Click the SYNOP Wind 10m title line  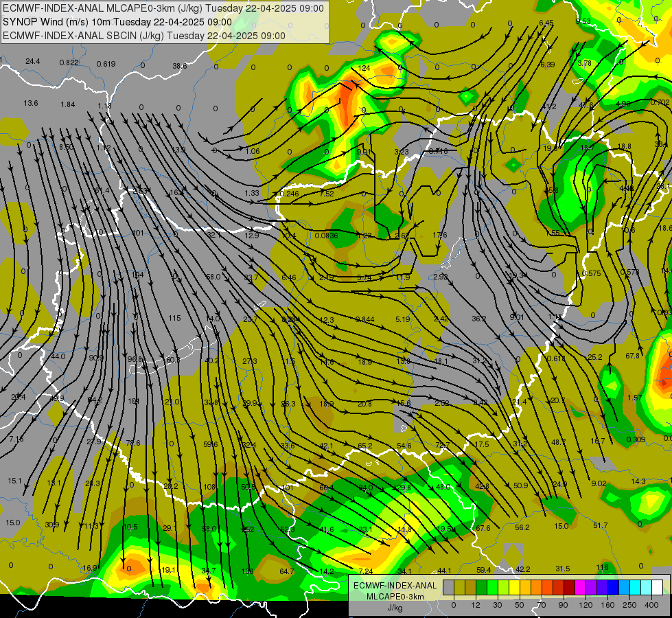pos(117,22)
